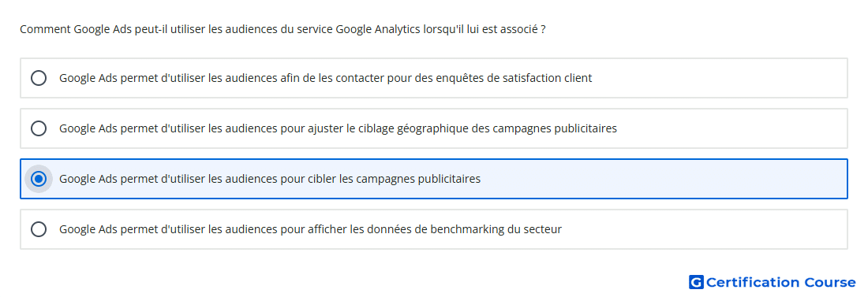
Task: Click empty area of the ciblage géographique answer card
Action: point(731,128)
